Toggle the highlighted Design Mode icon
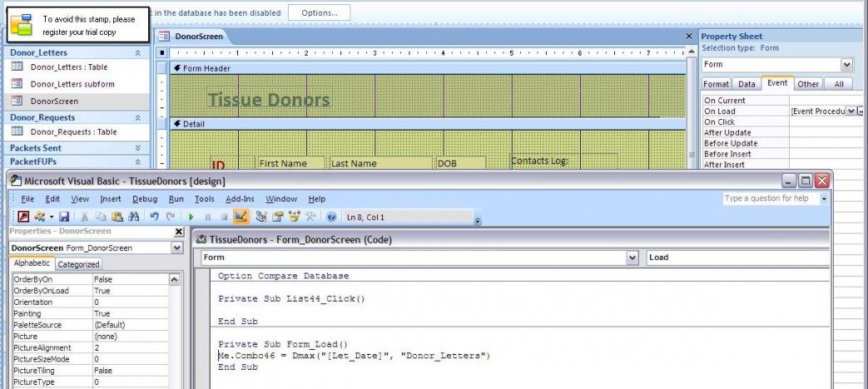 point(241,217)
